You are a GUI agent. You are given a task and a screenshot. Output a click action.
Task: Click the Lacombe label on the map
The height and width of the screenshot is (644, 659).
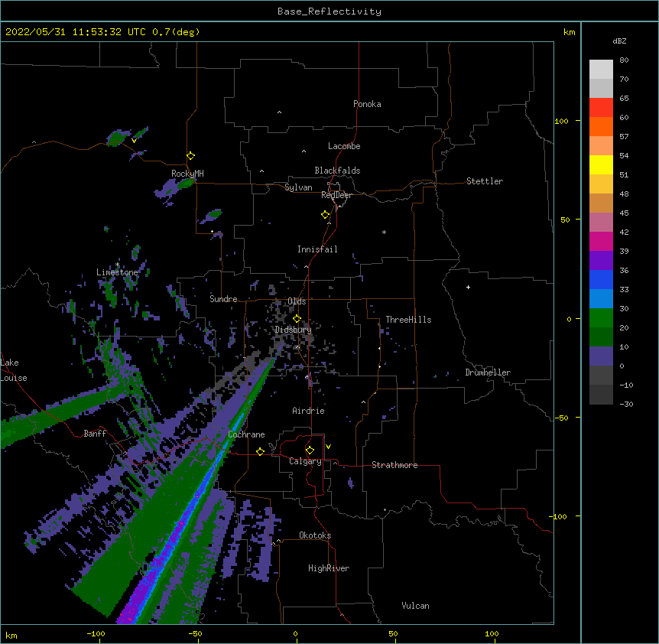[344, 146]
